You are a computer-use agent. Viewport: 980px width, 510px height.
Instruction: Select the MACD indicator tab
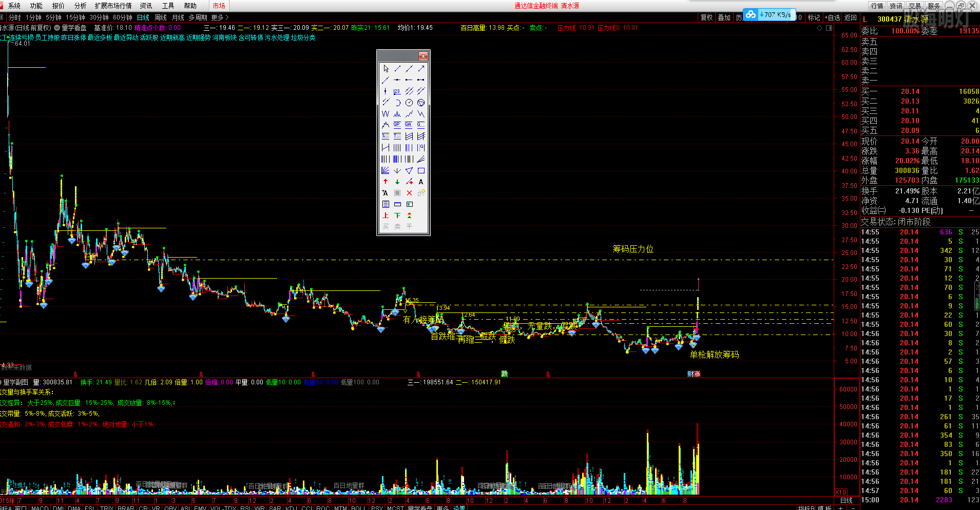(40, 508)
